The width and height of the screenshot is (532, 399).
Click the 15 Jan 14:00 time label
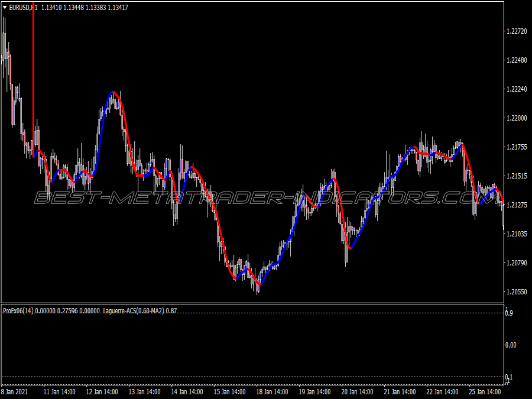pyautogui.click(x=229, y=392)
